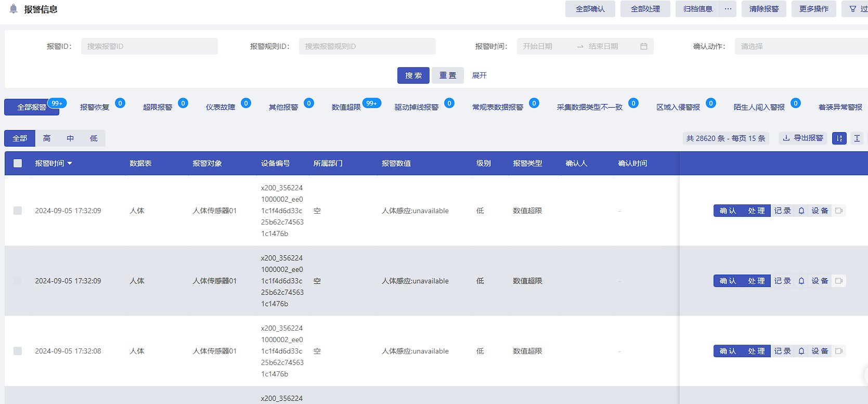
Task: Click the 搜索 search button
Action: click(413, 75)
